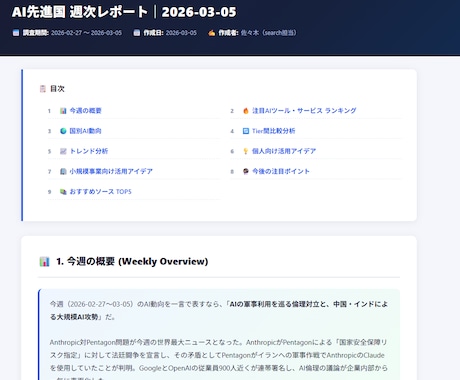
Task: Open the 注目AIツール・サービス ランキング link
Action: pos(304,111)
